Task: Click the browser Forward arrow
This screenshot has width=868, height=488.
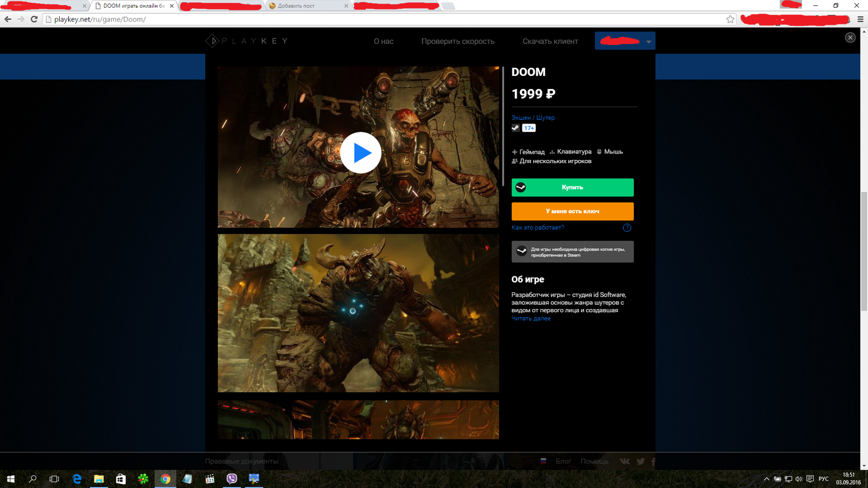Action: pyautogui.click(x=21, y=19)
